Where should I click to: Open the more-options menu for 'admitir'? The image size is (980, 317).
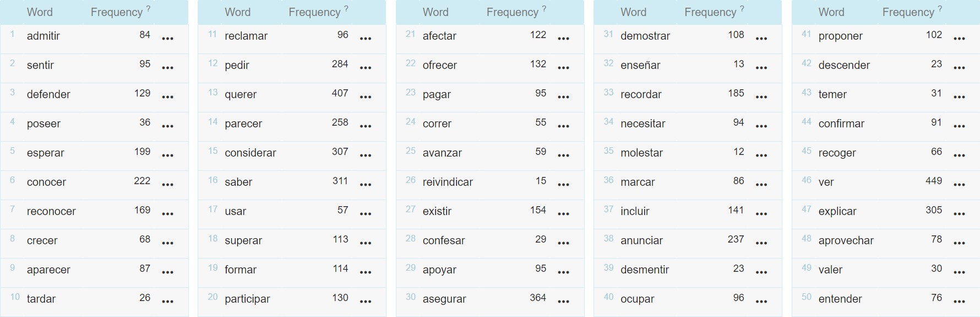[168, 39]
